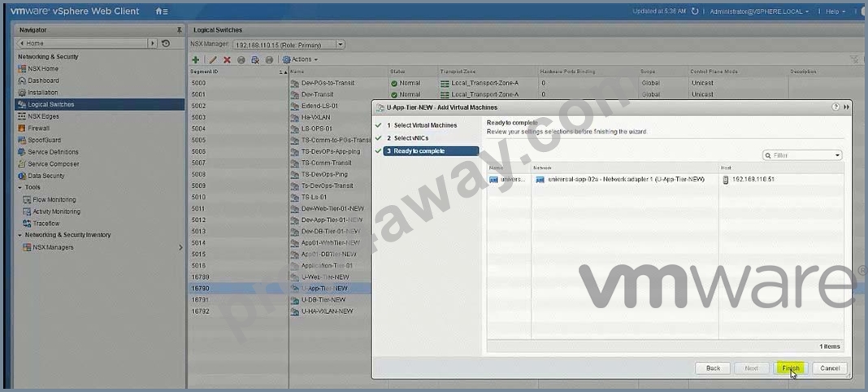Image resolution: width=868 pixels, height=392 pixels.
Task: Open the dialog help question mark icon
Action: tap(835, 107)
